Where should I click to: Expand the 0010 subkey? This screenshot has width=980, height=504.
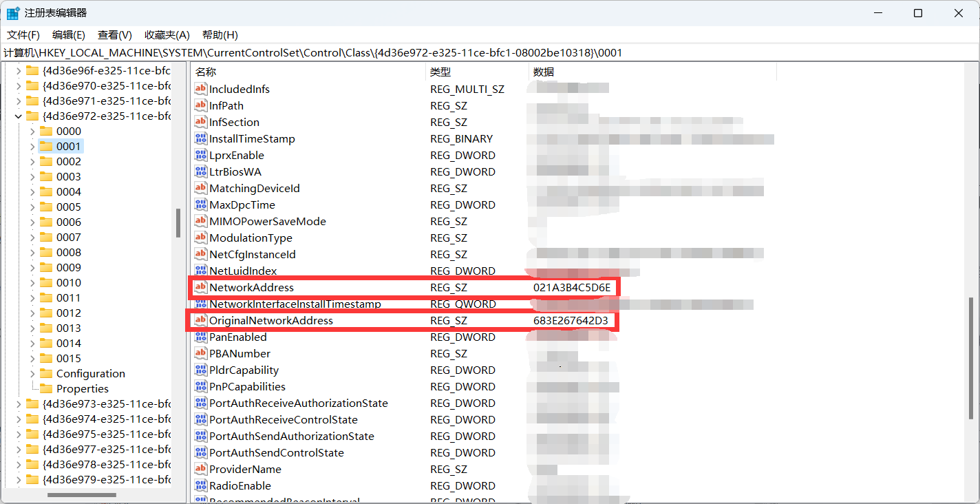pyautogui.click(x=32, y=282)
